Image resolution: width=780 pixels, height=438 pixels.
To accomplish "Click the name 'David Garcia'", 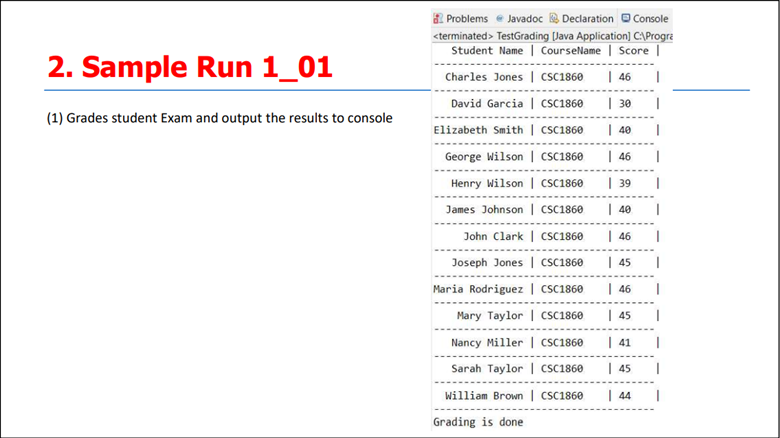I will tap(487, 104).
